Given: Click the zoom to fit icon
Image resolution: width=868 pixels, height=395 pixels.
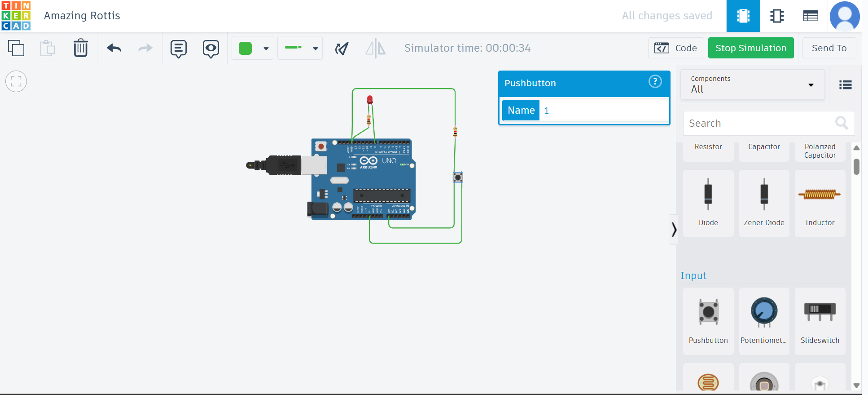Looking at the screenshot, I should click(16, 81).
